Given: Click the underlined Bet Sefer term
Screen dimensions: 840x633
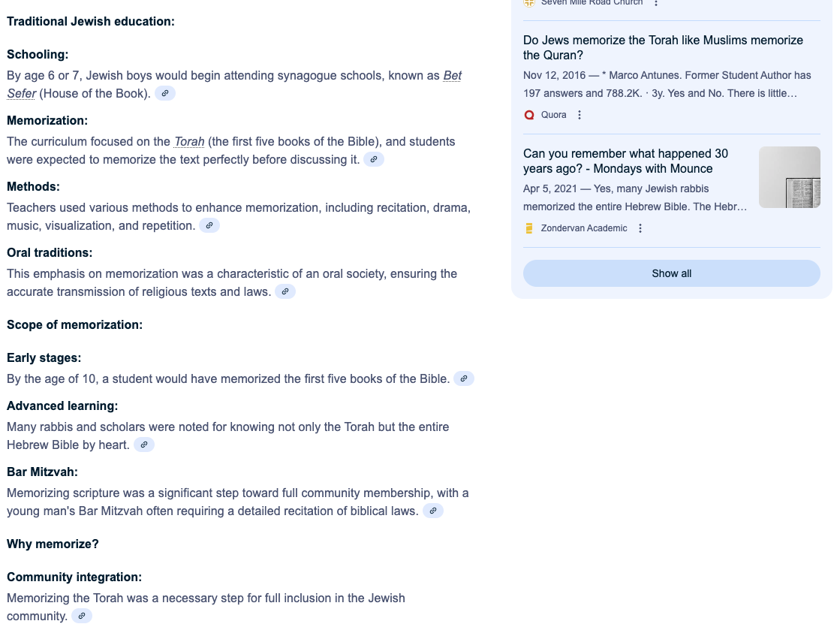Looking at the screenshot, I should tap(452, 76).
